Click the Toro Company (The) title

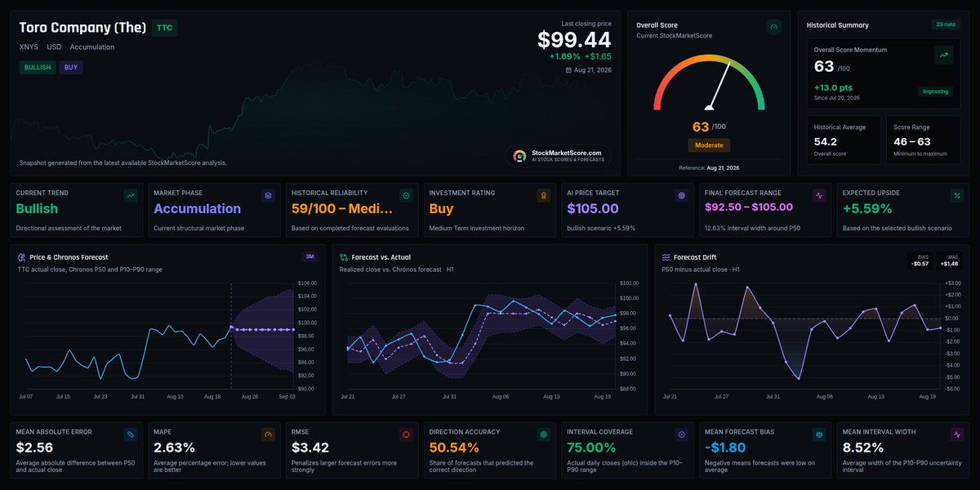coord(82,28)
